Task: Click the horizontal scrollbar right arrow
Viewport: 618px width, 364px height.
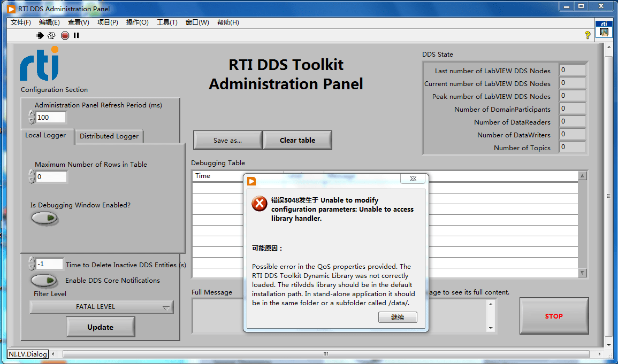Action: [x=599, y=354]
